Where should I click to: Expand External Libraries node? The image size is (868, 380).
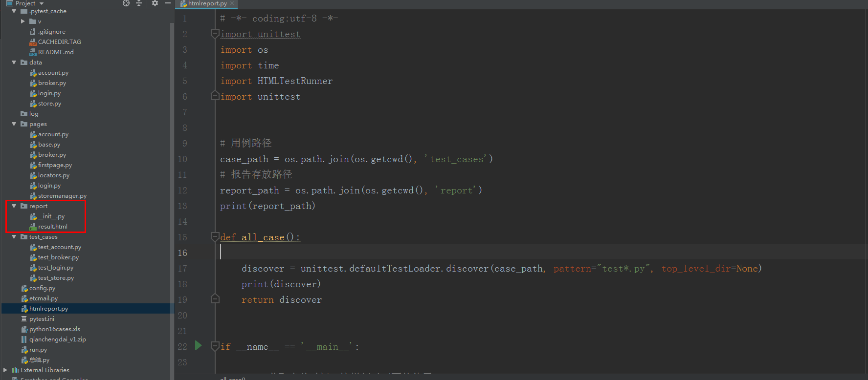tap(5, 370)
